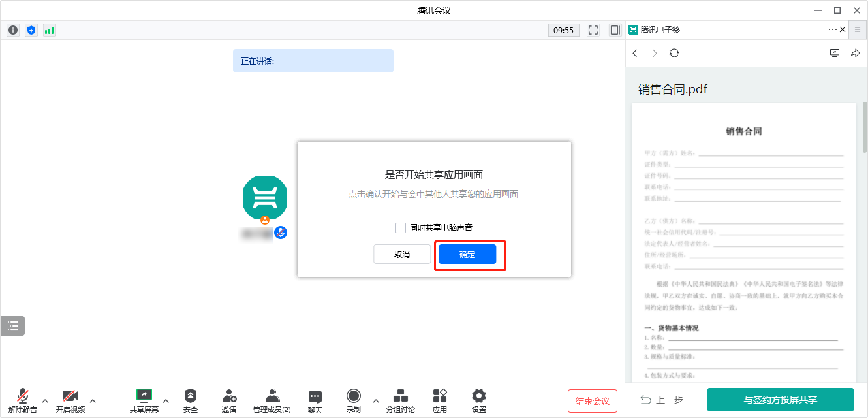Unmute microphone with 解除静音

(x=23, y=400)
